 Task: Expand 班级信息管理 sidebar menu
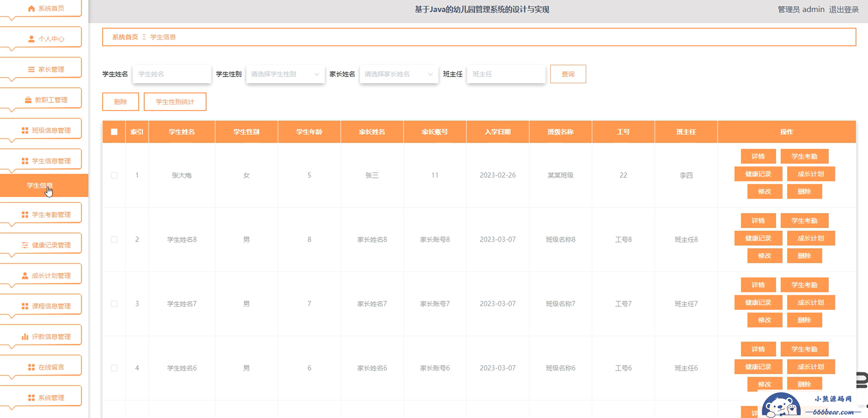pyautogui.click(x=41, y=130)
